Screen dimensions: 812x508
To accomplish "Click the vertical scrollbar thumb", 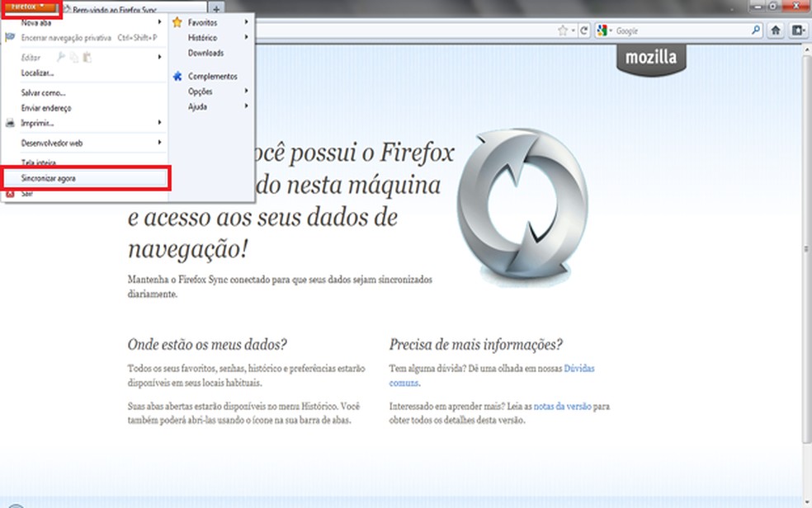I will pos(807,248).
